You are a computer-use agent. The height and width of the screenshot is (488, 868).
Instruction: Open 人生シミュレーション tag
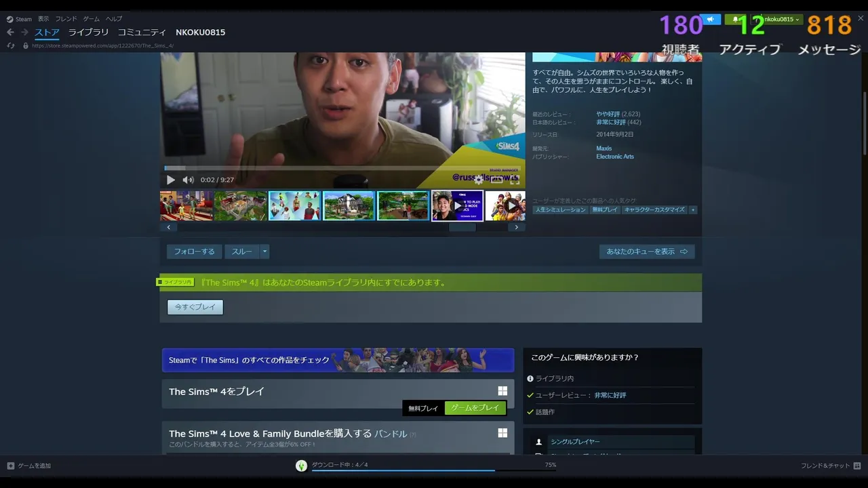[560, 210]
